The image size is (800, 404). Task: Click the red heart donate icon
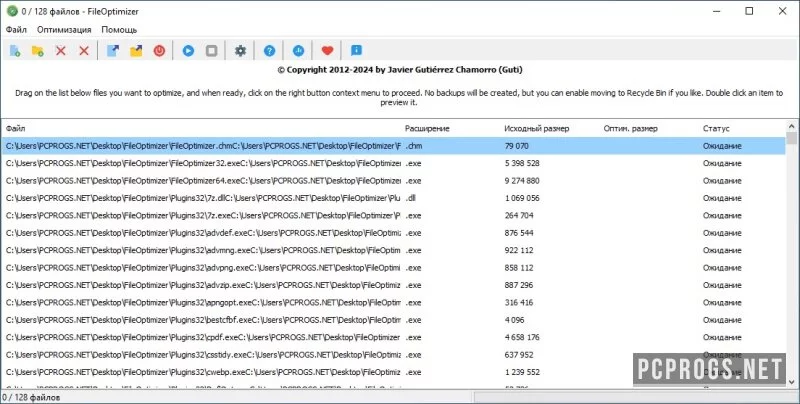point(328,50)
